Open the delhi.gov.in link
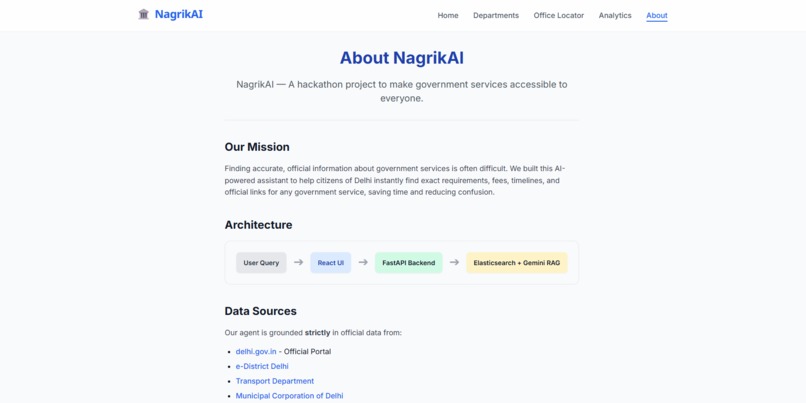 point(256,352)
